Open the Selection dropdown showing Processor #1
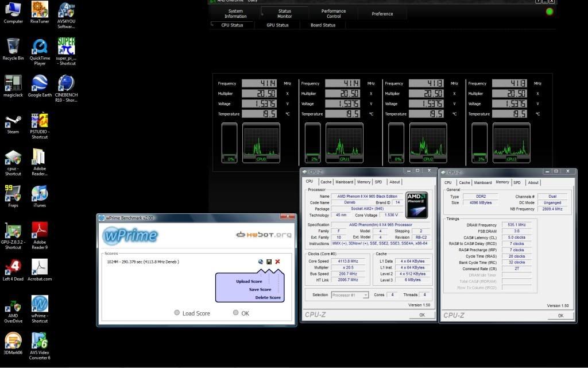Screen dimensions: 588x368 click(x=350, y=295)
